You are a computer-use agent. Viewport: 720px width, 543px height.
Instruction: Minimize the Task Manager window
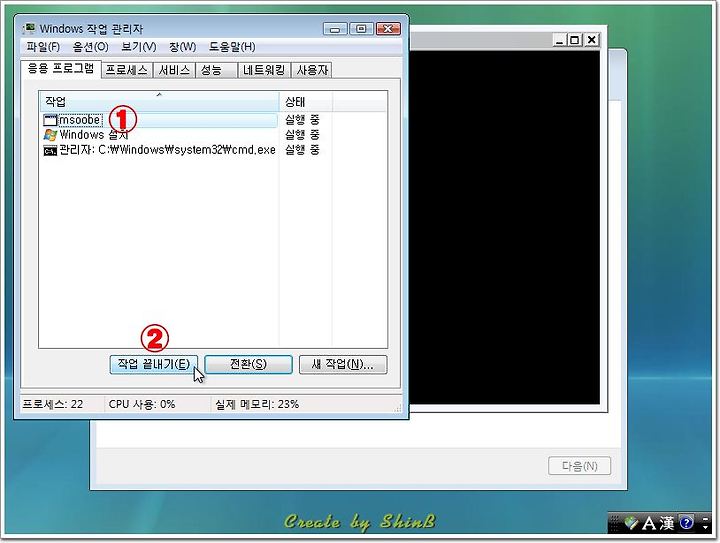335,29
